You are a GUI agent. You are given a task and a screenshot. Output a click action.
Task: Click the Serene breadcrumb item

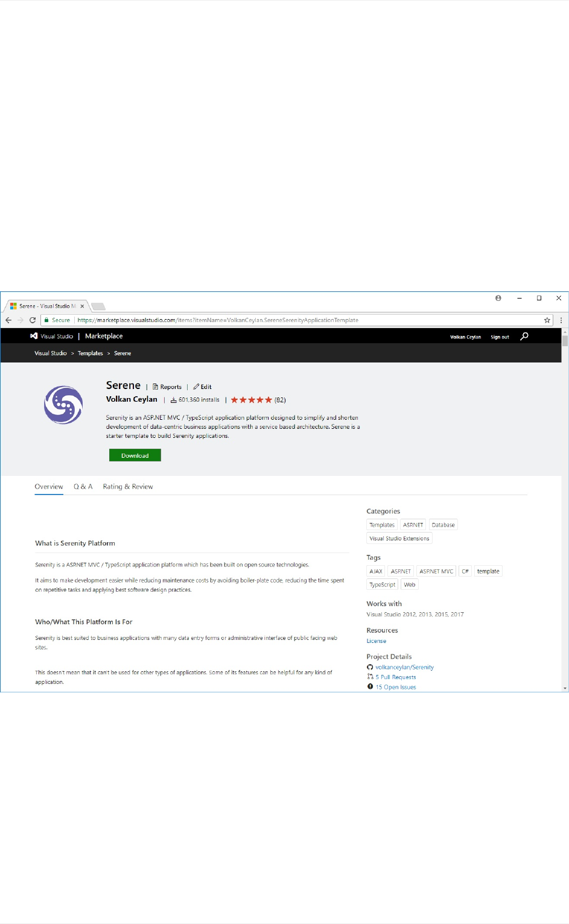coord(122,353)
